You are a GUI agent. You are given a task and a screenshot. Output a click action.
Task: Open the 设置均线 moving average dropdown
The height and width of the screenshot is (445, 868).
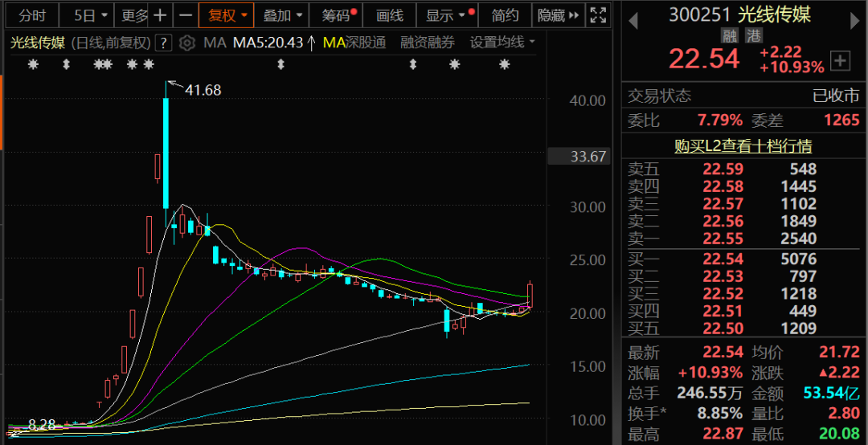[502, 43]
